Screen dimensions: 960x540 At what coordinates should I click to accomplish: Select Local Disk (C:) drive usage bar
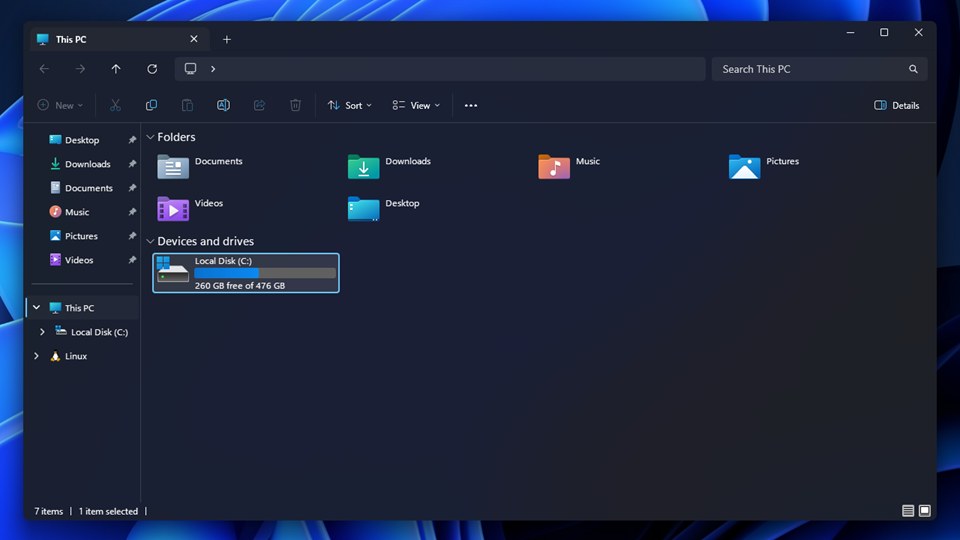pyautogui.click(x=264, y=273)
